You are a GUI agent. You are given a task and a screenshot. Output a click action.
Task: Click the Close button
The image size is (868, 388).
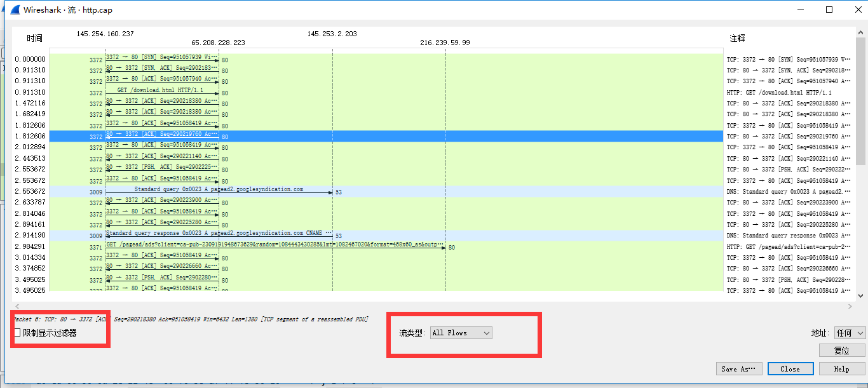tap(790, 368)
